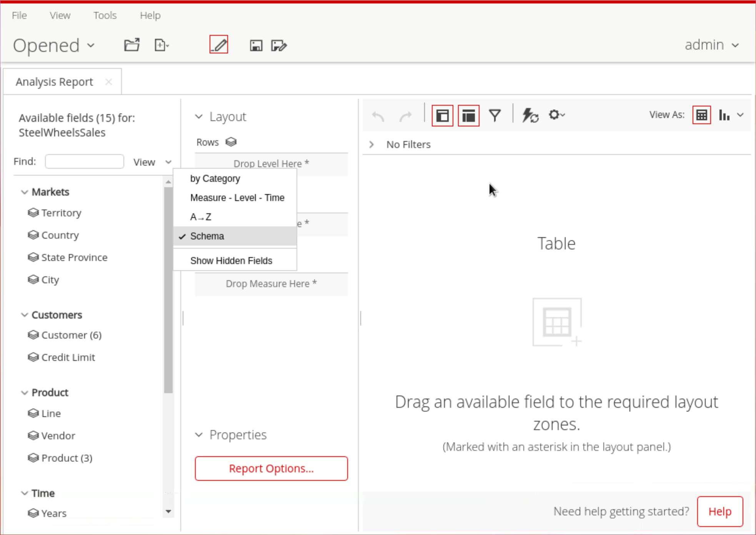Open the admin user dropdown
The height and width of the screenshot is (535, 756).
(x=711, y=45)
